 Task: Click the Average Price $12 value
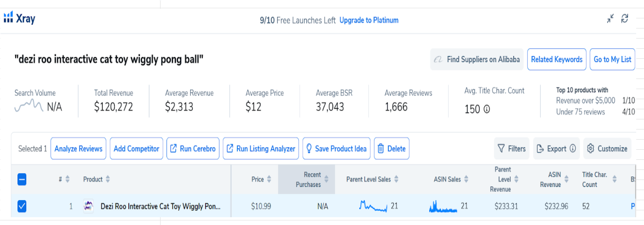(x=253, y=107)
